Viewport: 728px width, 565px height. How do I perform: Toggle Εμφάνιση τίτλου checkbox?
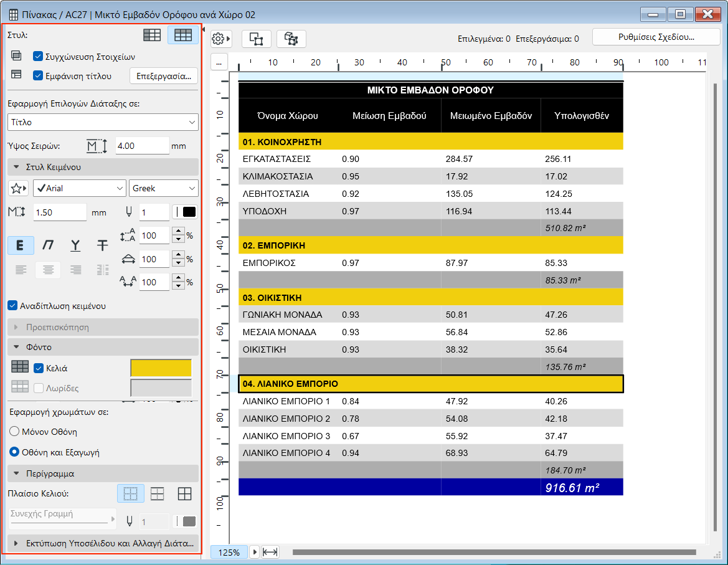37,76
